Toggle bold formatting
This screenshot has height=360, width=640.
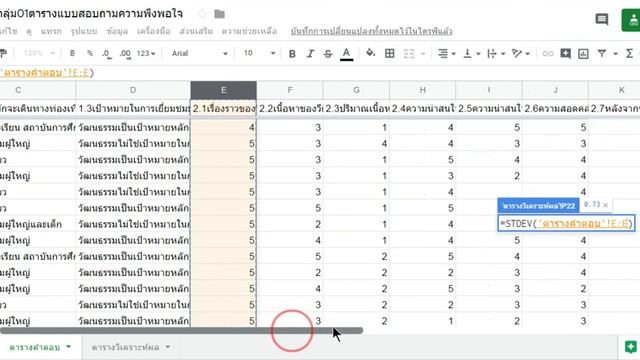pos(292,53)
